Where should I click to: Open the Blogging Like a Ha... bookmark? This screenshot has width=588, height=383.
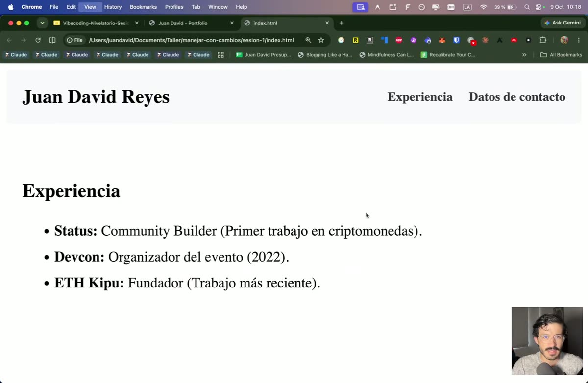(x=325, y=55)
